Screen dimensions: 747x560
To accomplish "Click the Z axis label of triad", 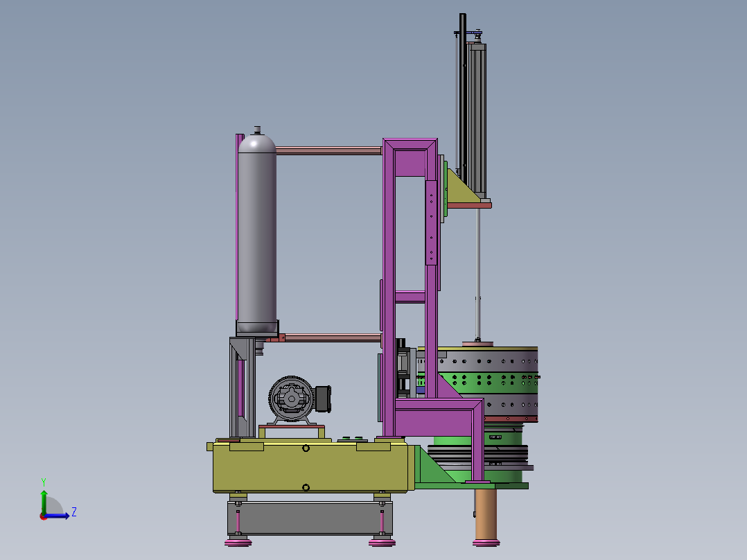I will click(x=74, y=512).
